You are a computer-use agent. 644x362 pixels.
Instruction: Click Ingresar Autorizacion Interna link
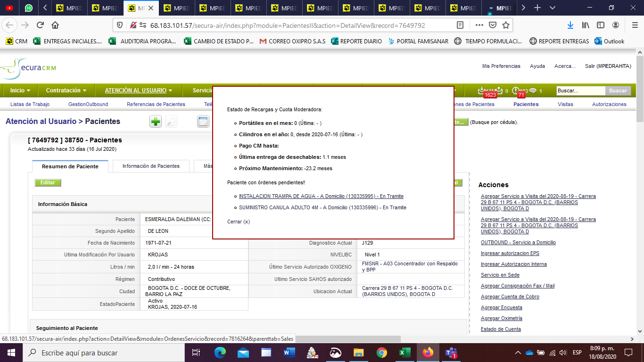coord(514,264)
